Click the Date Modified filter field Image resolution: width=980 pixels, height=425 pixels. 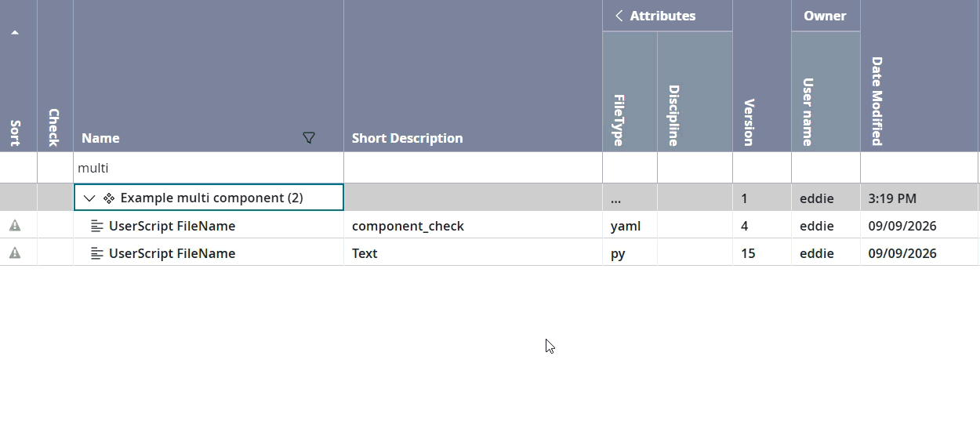(920, 168)
